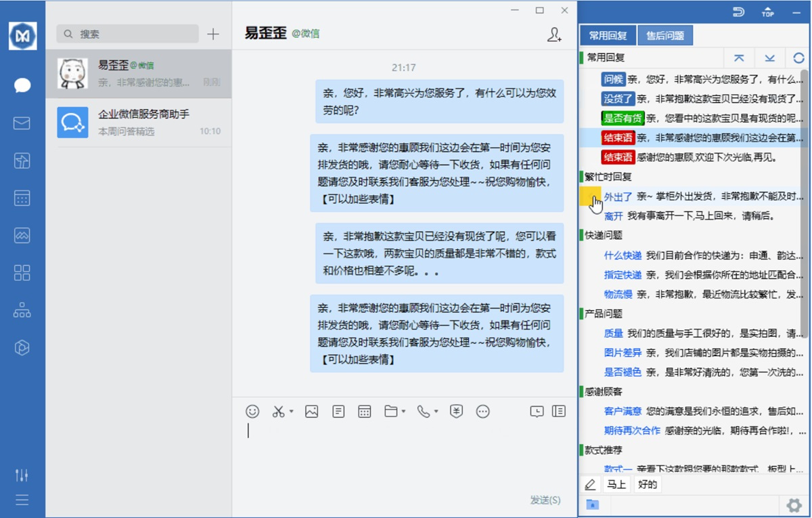Viewport: 812px width, 518px height.
Task: Click the add member icon beside chat title
Action: click(x=554, y=35)
